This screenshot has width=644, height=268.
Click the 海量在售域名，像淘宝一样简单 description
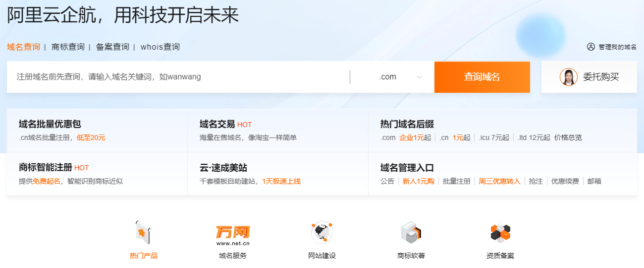tap(248, 137)
